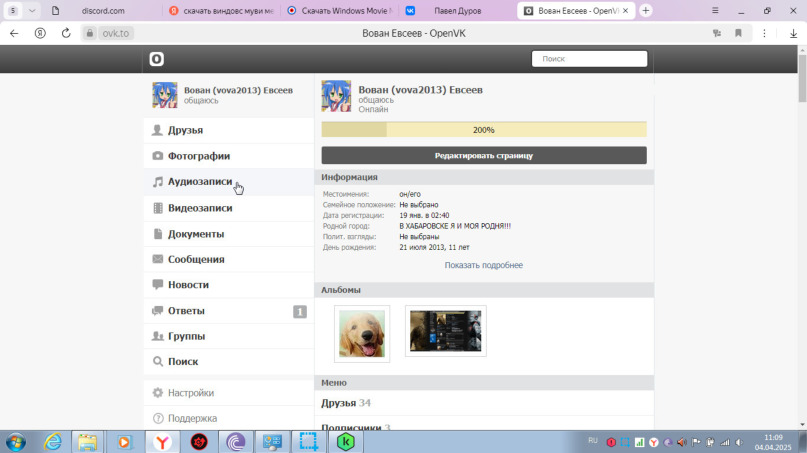Switch to the discord.com tab

(x=100, y=10)
